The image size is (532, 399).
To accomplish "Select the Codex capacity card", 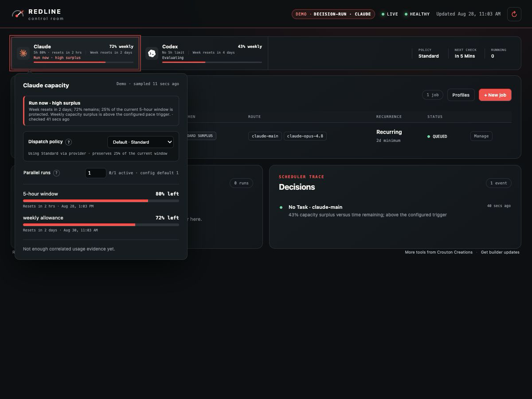I will (x=204, y=53).
